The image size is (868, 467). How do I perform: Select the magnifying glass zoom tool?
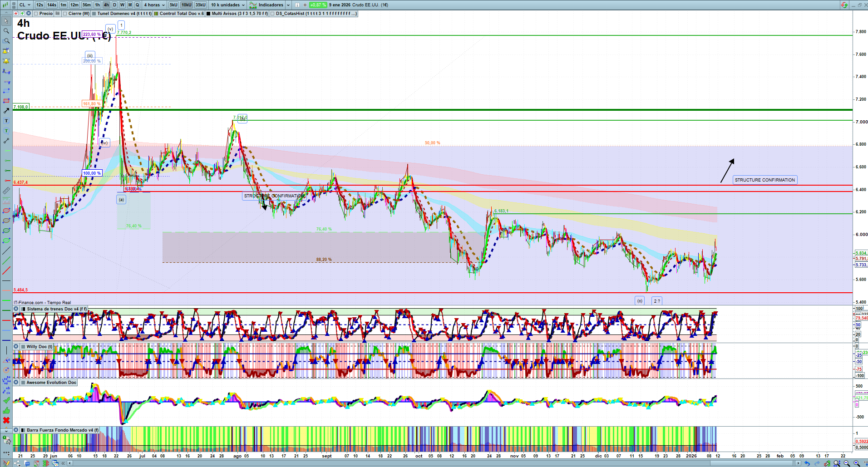click(x=6, y=31)
